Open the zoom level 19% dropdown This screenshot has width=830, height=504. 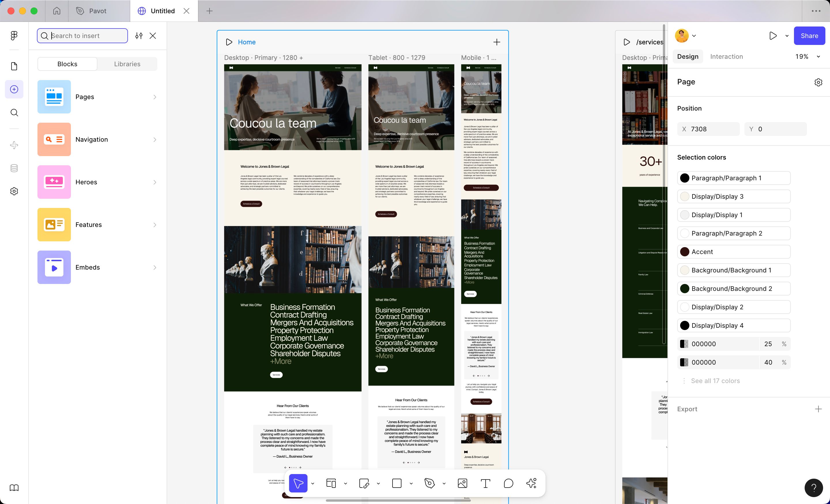tap(807, 56)
